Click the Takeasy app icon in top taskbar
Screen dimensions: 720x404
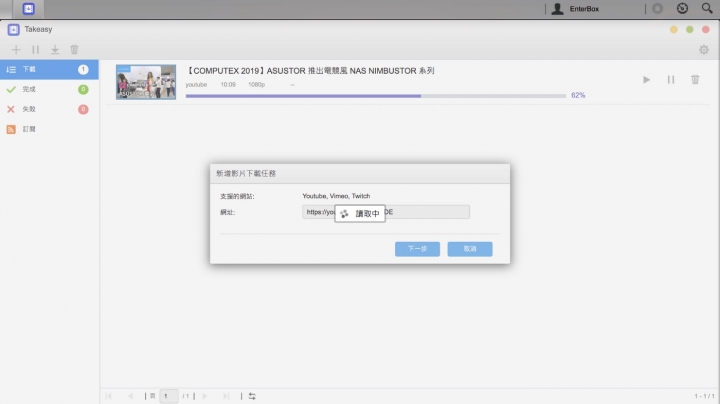coord(28,9)
